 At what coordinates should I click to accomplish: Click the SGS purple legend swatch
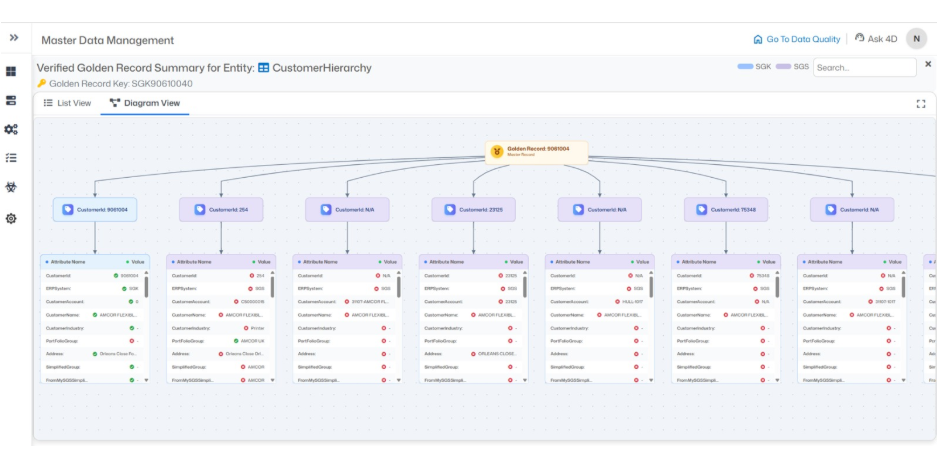(784, 67)
